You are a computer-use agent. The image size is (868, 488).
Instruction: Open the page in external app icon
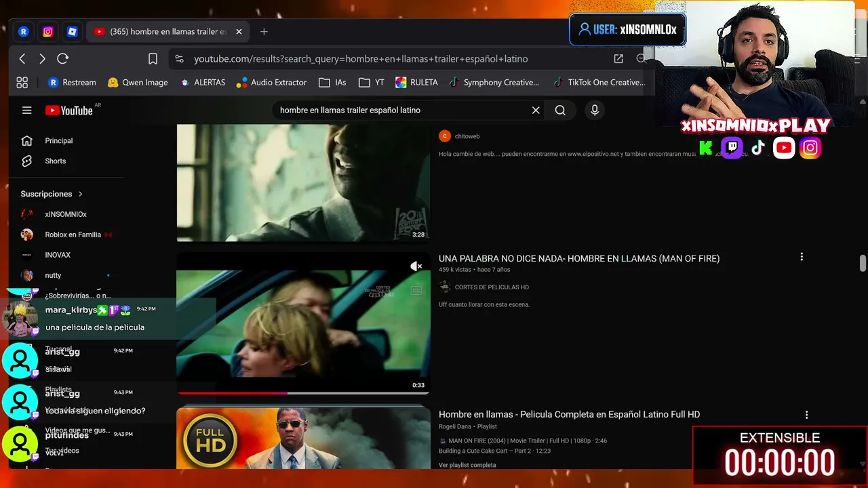pos(618,59)
